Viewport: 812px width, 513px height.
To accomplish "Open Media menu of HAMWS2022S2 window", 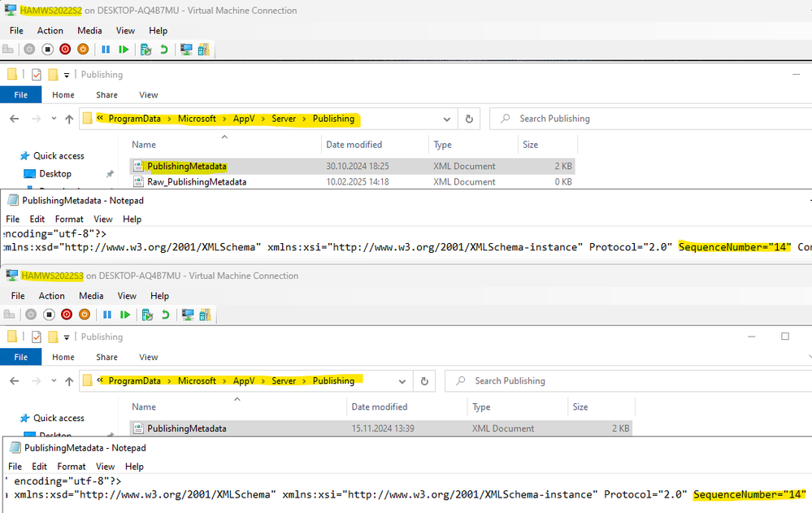I will point(89,31).
